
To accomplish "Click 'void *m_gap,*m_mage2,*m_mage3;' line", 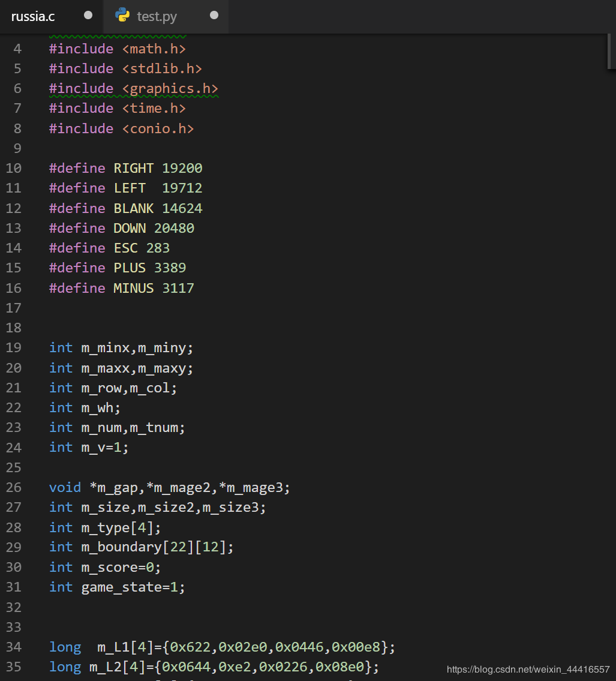I will coord(170,487).
